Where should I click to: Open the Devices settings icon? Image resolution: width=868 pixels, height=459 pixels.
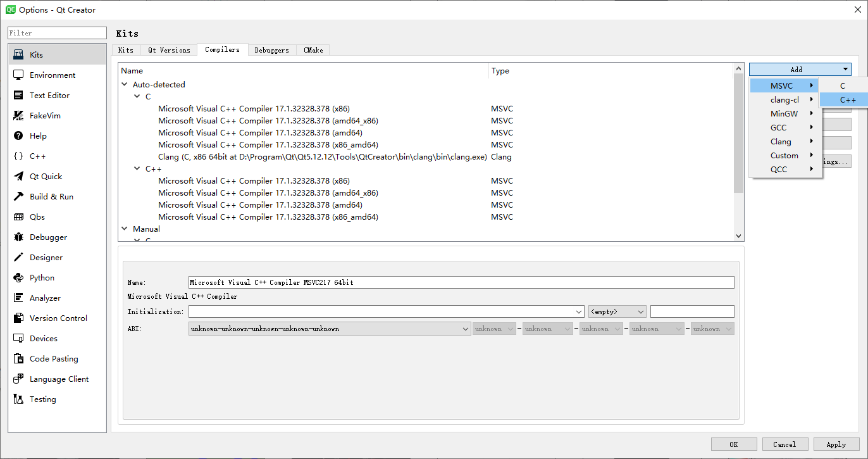pyautogui.click(x=18, y=338)
